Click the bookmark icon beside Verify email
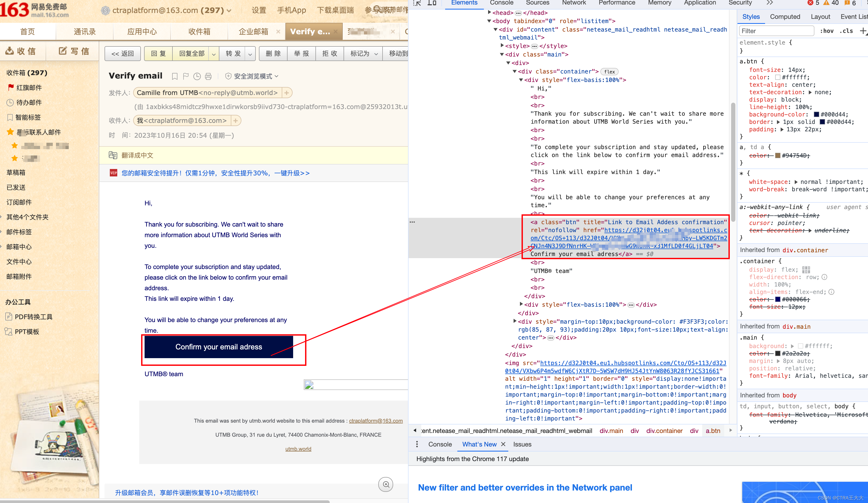This screenshot has height=503, width=868. (175, 76)
